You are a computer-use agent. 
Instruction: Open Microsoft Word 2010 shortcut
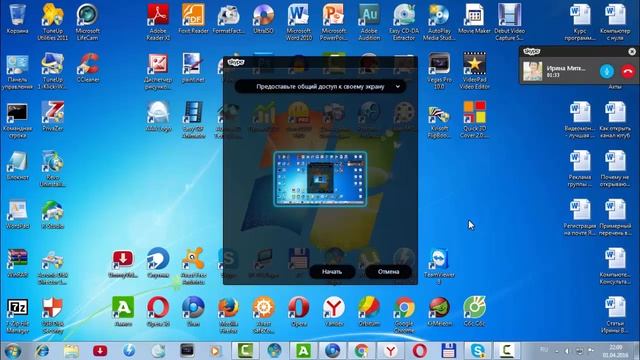299,22
